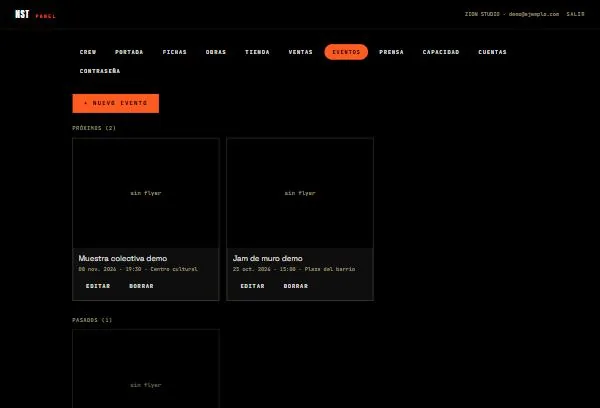Open the Crew tab
This screenshot has width=600, height=408.
(x=88, y=52)
